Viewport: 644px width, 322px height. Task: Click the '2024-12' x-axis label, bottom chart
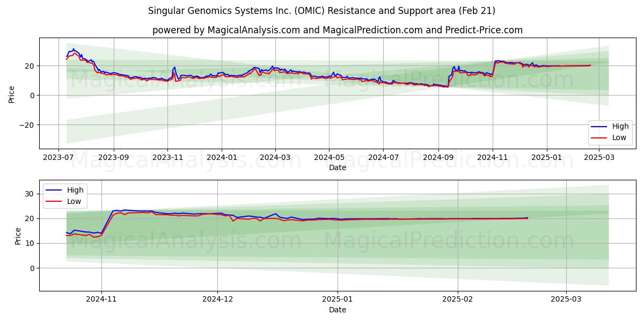(217, 299)
